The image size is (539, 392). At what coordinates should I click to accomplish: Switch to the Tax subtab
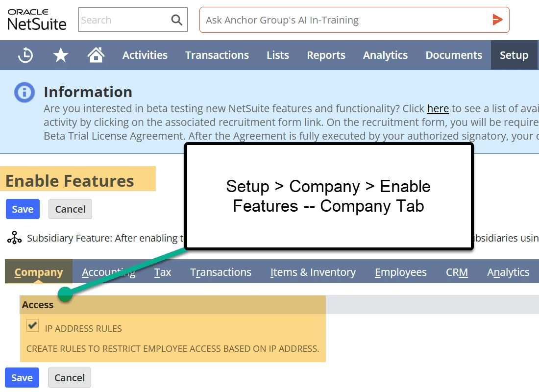(x=163, y=272)
